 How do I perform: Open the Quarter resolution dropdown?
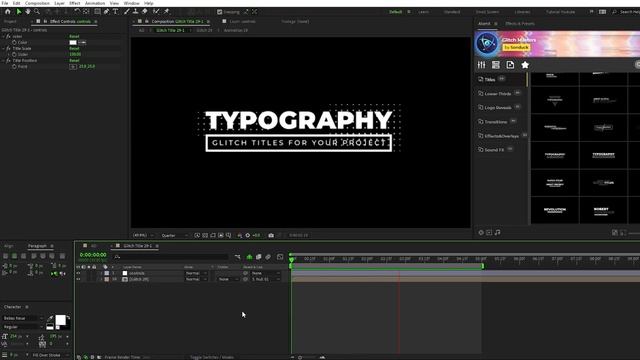(175, 236)
